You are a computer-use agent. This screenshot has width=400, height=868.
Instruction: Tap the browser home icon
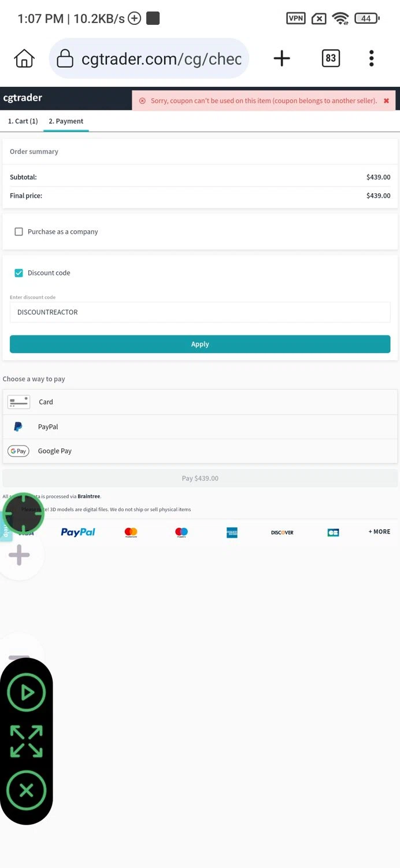24,58
